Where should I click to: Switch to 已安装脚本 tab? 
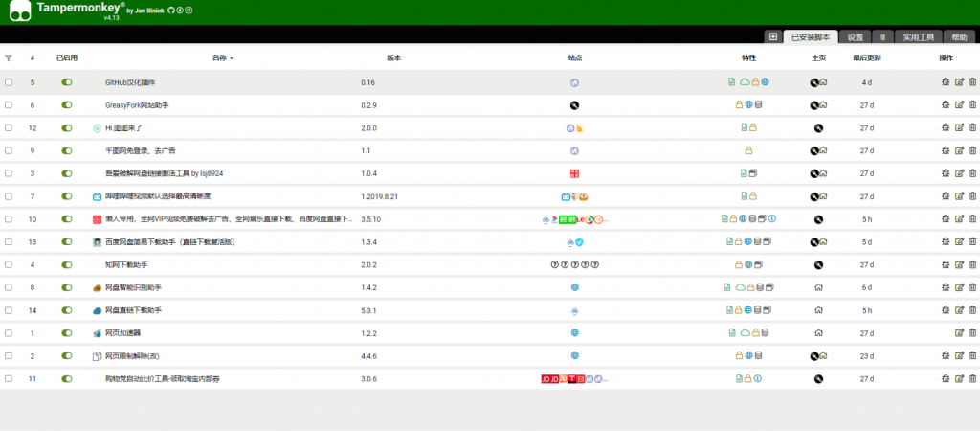point(811,37)
